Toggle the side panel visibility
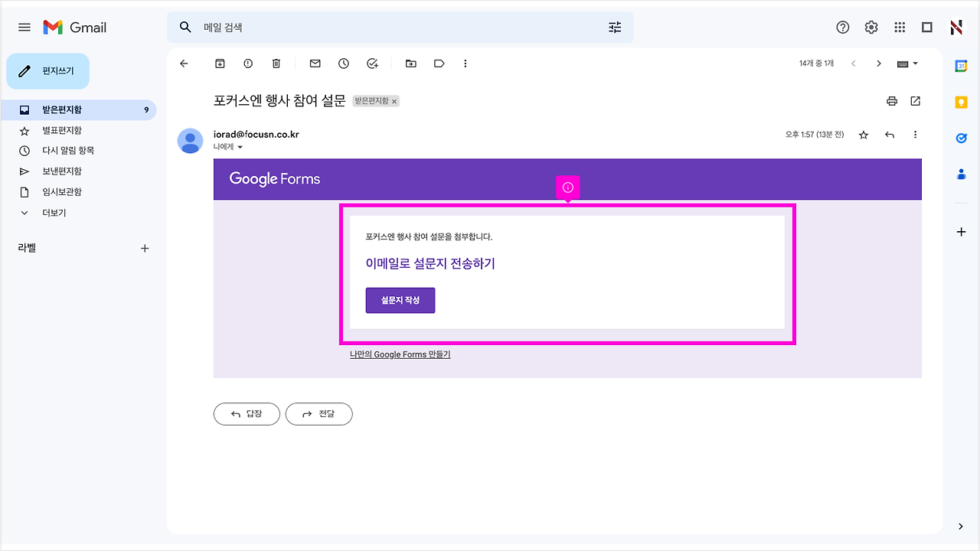The image size is (980, 551). pyautogui.click(x=927, y=27)
